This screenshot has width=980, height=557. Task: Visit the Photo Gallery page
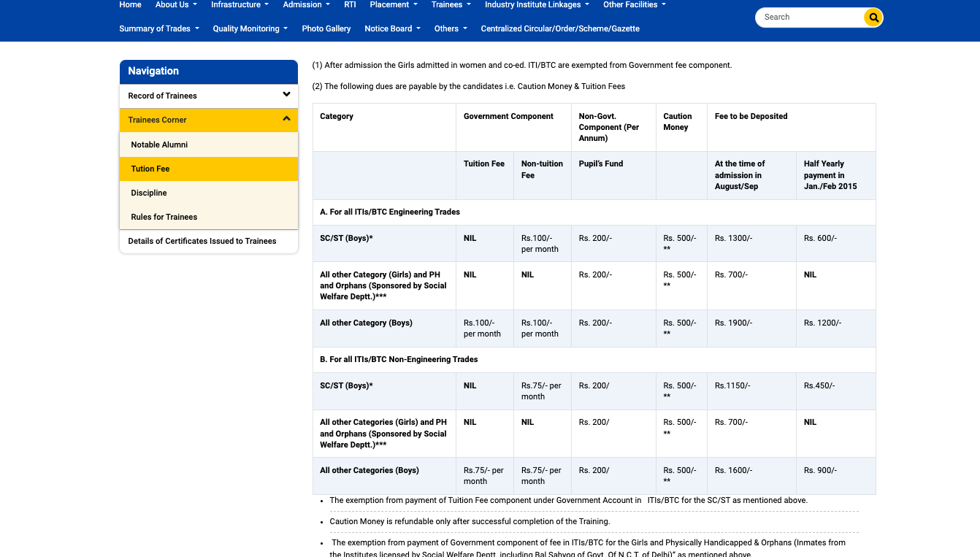click(326, 28)
